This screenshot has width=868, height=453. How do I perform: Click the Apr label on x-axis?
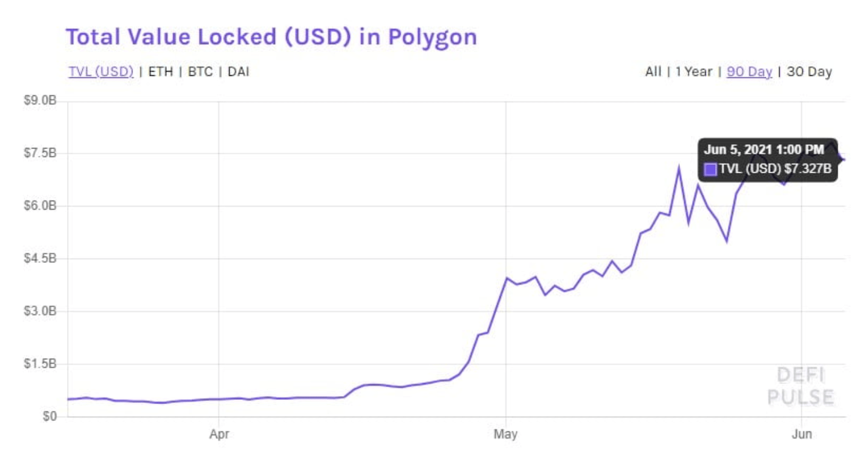click(x=219, y=434)
